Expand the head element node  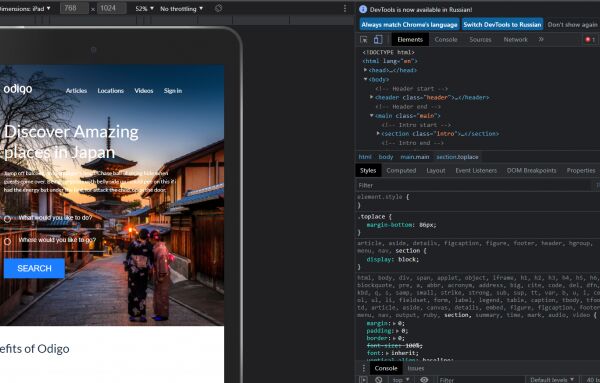click(365, 70)
